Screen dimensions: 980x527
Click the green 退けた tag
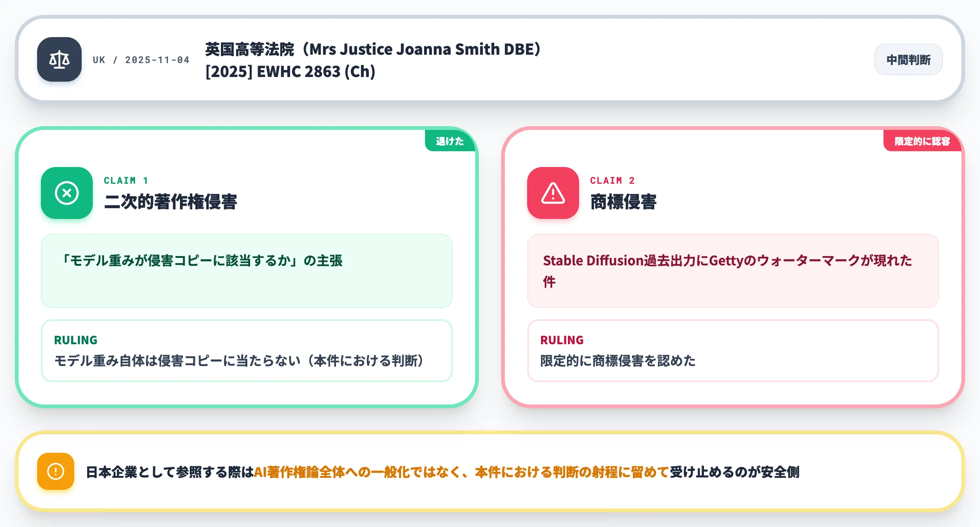[x=450, y=141]
